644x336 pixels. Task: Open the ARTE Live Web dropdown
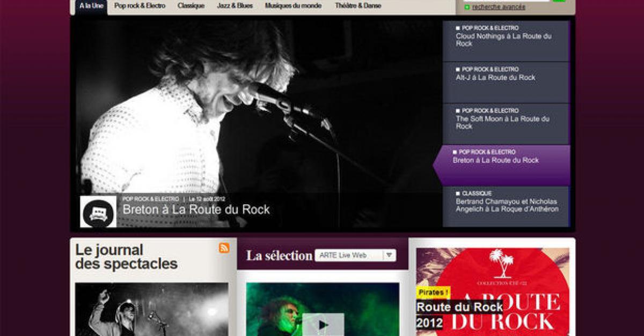point(356,256)
